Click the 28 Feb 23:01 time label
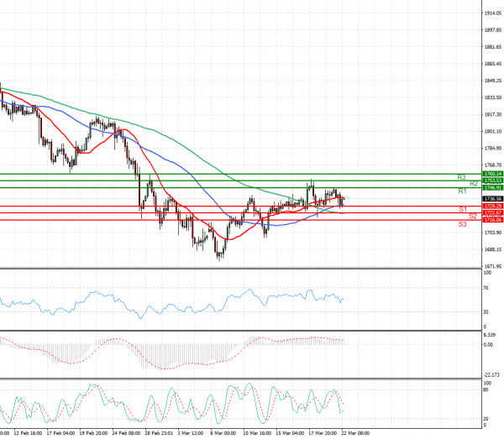Viewport: 504px width, 439px height. tap(159, 433)
